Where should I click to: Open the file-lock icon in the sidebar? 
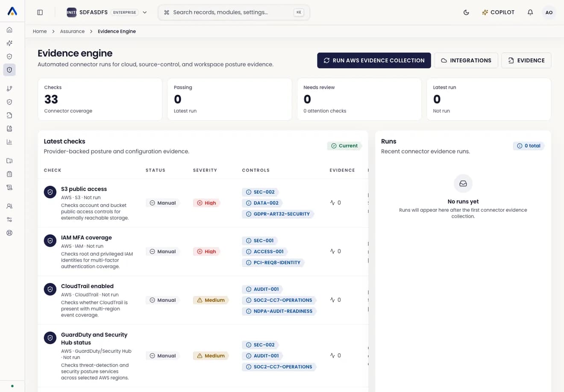click(9, 129)
